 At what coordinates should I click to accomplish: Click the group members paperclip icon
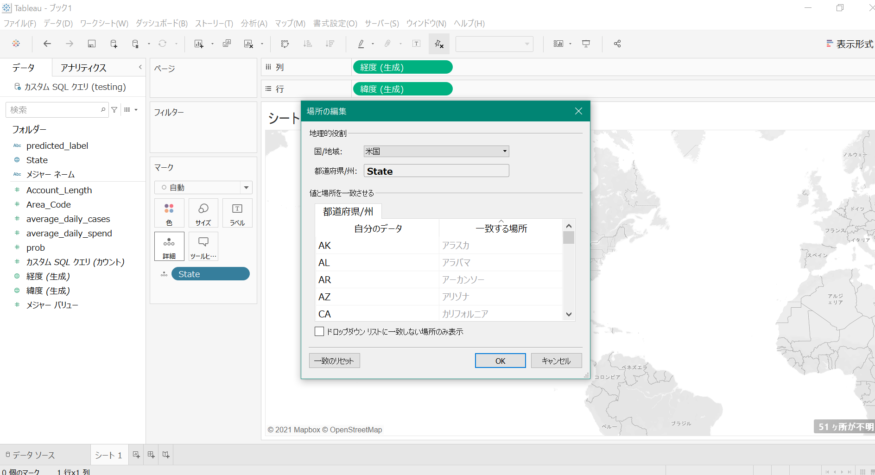[388, 44]
